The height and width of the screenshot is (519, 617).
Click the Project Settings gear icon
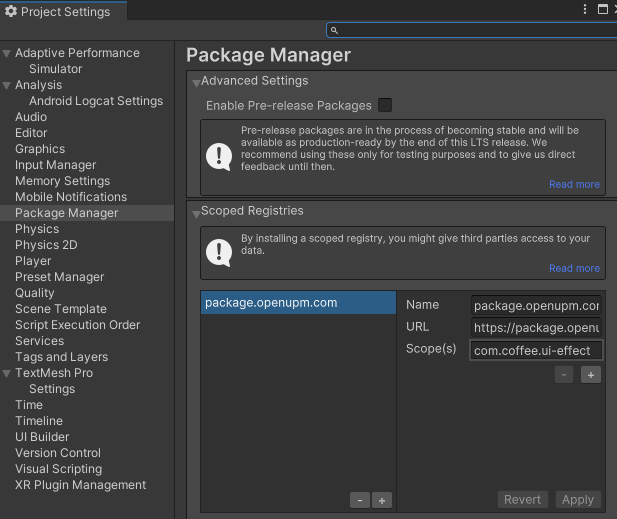pyautogui.click(x=11, y=11)
